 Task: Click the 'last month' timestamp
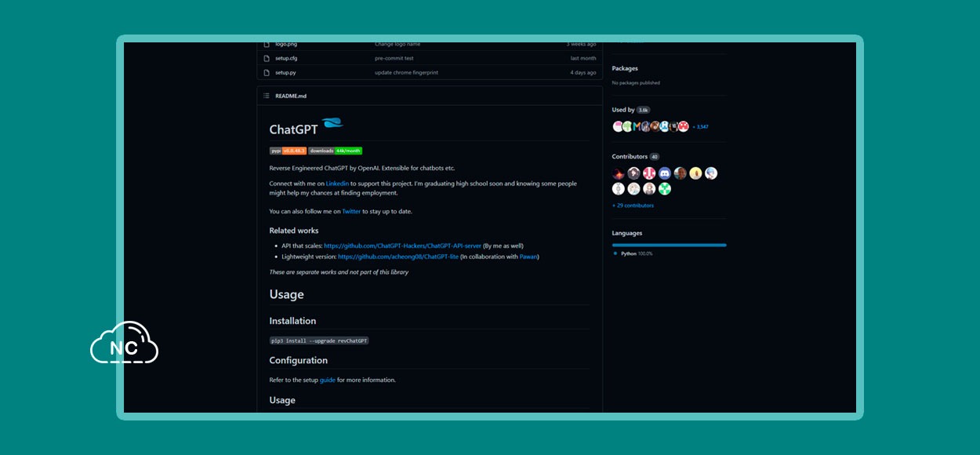point(583,58)
